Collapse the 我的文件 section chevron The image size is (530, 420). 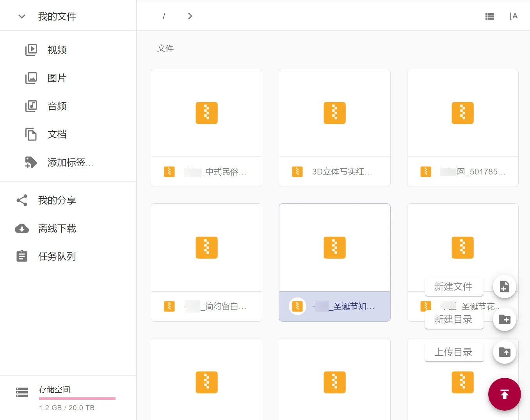22,16
